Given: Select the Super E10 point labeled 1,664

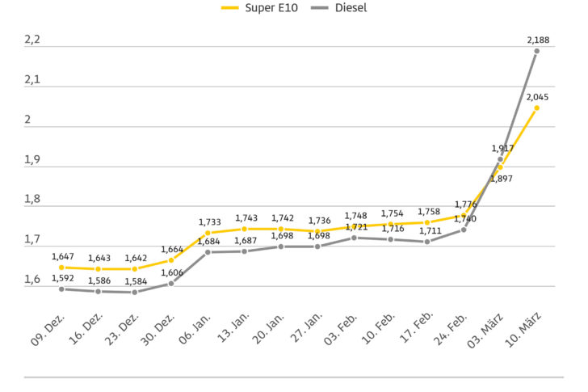Looking at the screenshot, I should coord(171,260).
